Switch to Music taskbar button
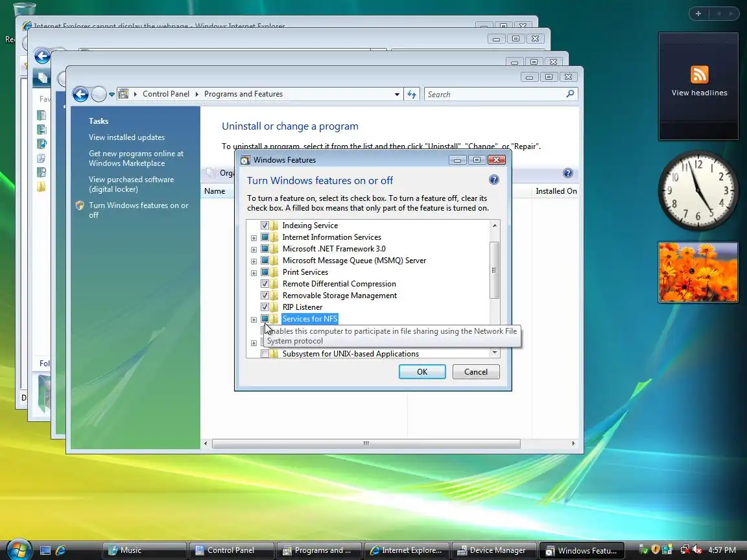The height and width of the screenshot is (560, 747). click(x=144, y=550)
